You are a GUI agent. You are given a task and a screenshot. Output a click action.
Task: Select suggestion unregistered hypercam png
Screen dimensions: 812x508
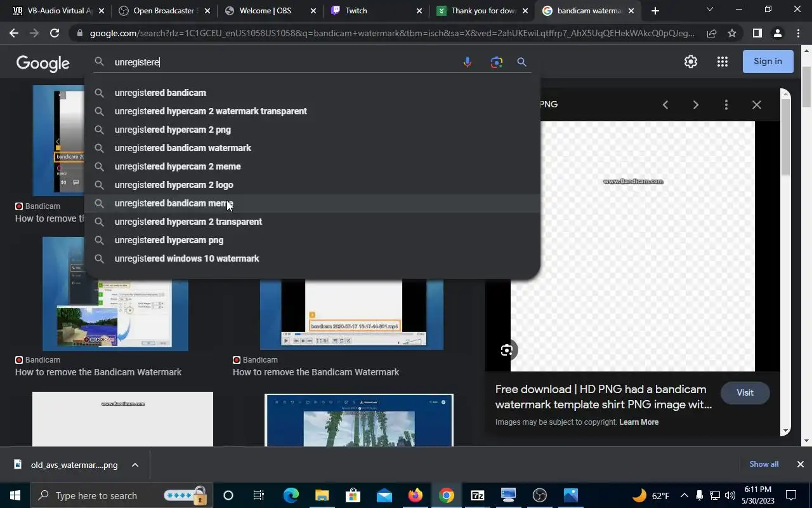point(312,240)
